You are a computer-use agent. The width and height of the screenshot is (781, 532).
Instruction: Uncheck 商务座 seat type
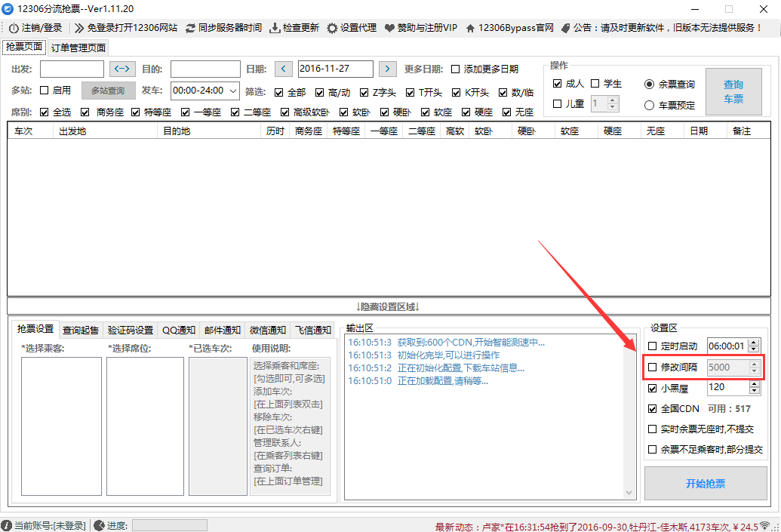click(x=85, y=112)
